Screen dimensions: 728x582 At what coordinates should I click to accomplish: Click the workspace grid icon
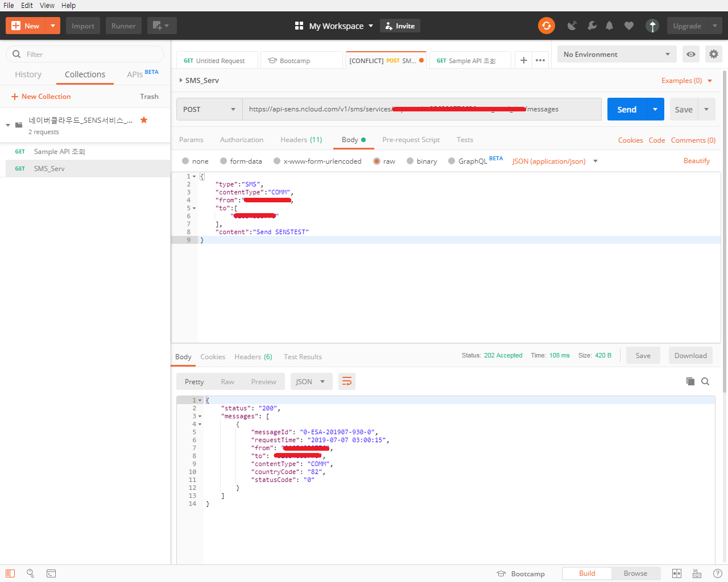(x=299, y=26)
